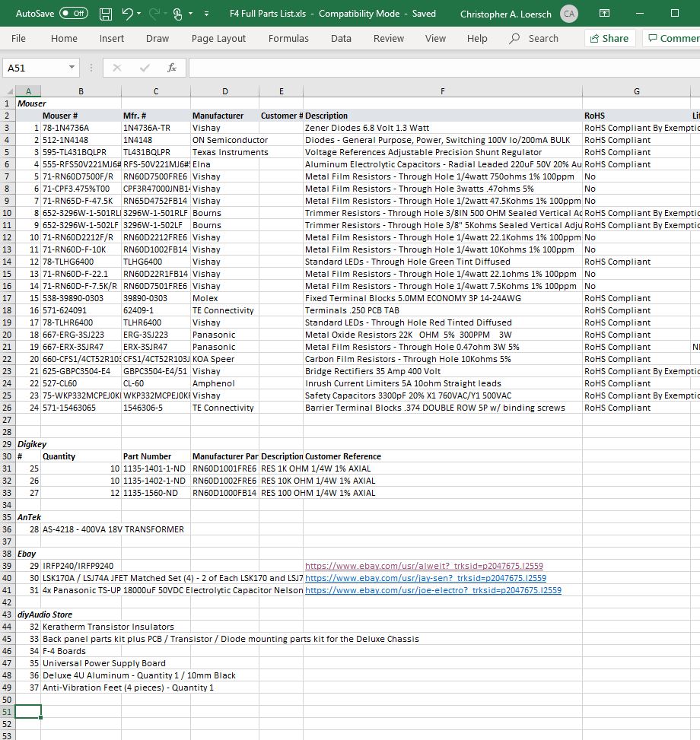
Task: Click the Touch/Mouse mode icon
Action: tap(178, 14)
